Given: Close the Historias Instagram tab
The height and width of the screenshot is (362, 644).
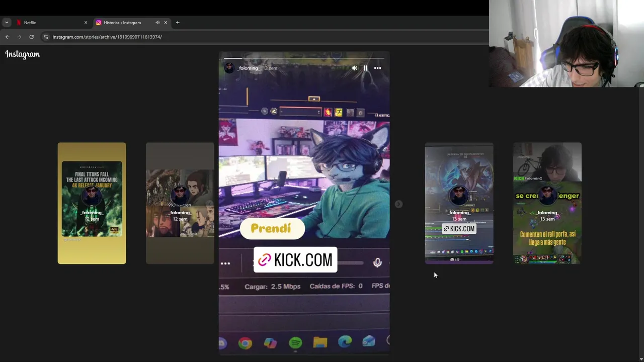Looking at the screenshot, I should (x=166, y=23).
